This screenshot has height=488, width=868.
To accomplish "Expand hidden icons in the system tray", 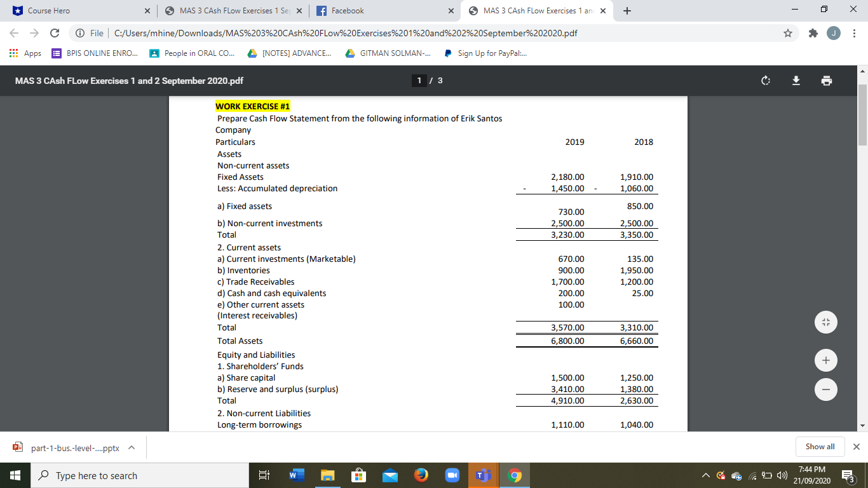I will (x=705, y=475).
